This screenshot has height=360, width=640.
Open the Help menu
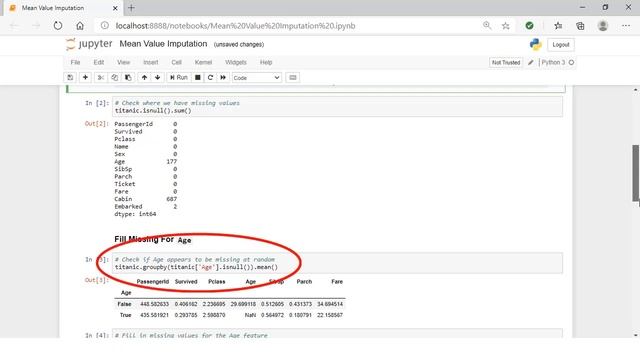[x=266, y=62]
